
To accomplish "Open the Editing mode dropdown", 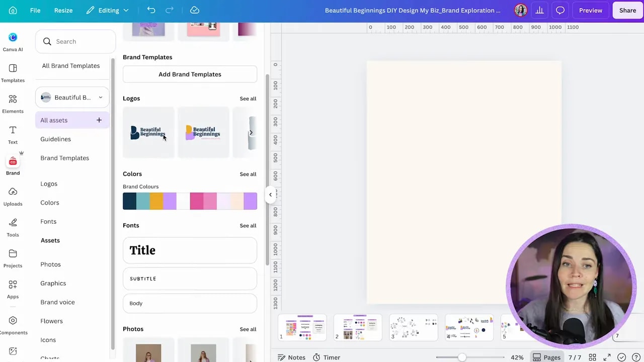I will (x=108, y=10).
